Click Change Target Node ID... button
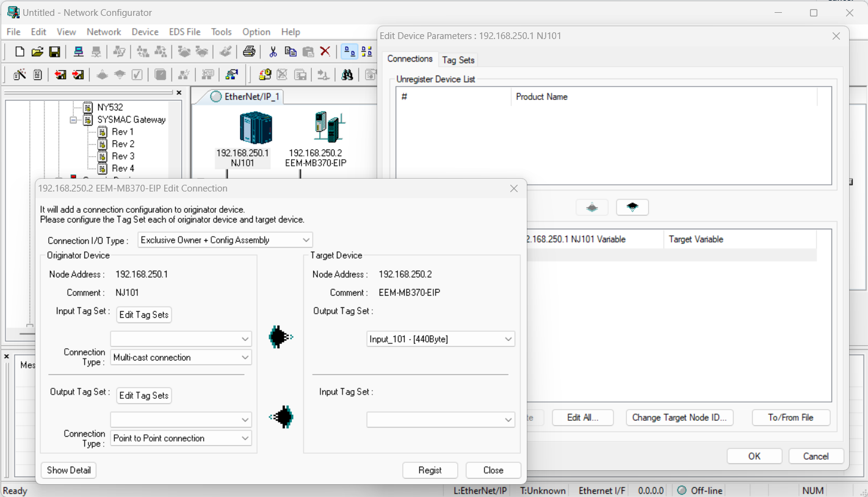Screen dimensions: 868x497 (x=679, y=418)
